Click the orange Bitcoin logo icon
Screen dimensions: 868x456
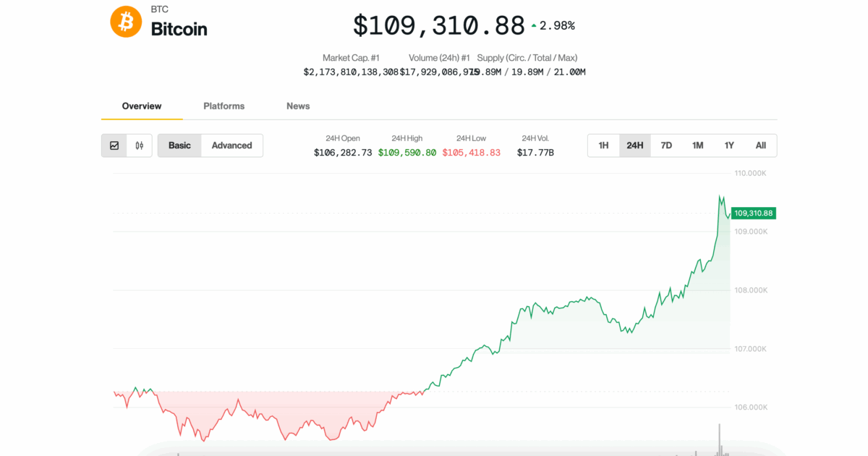tap(127, 22)
